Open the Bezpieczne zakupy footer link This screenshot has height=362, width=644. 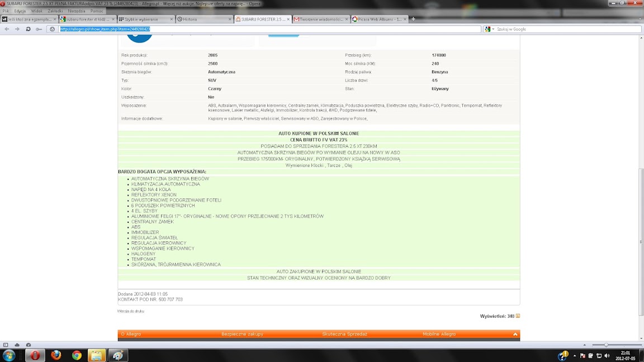click(x=242, y=334)
